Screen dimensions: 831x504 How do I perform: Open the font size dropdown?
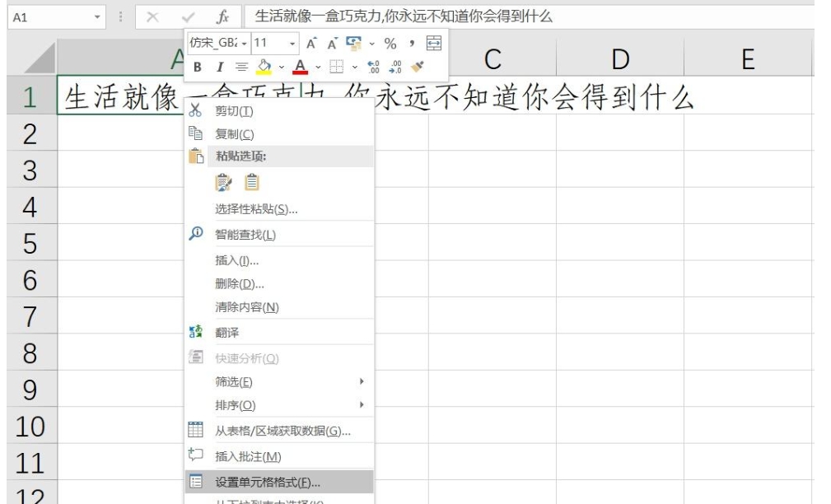coord(292,43)
